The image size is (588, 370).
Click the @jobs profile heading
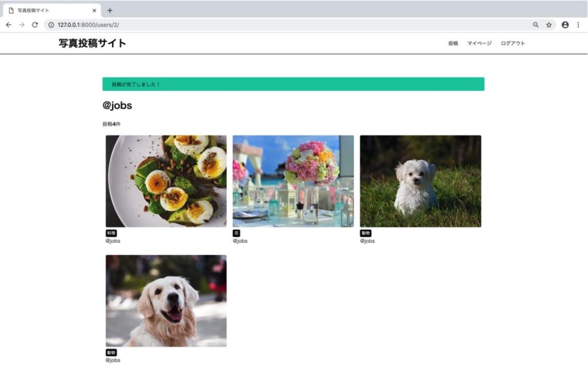tap(117, 106)
